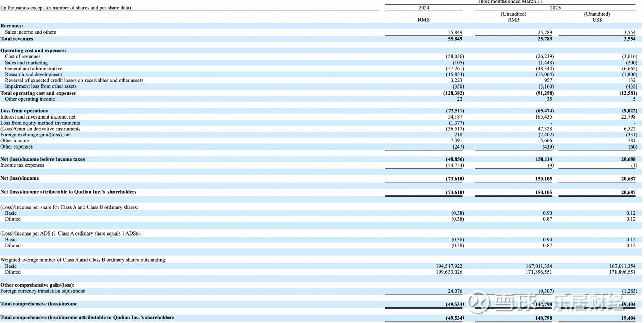This screenshot has height=323, width=644.
Task: Select '(Loss)/Gain on derivative instruments' label
Action: [x=40, y=129]
